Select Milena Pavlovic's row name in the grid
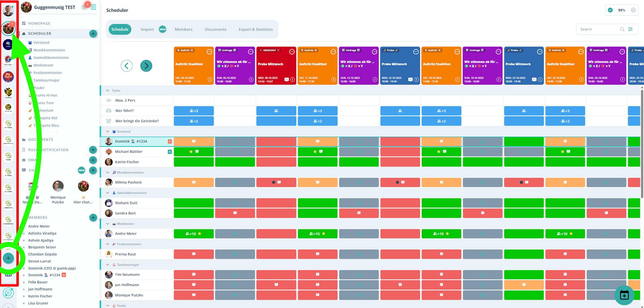This screenshot has height=308, width=644. coord(128,182)
